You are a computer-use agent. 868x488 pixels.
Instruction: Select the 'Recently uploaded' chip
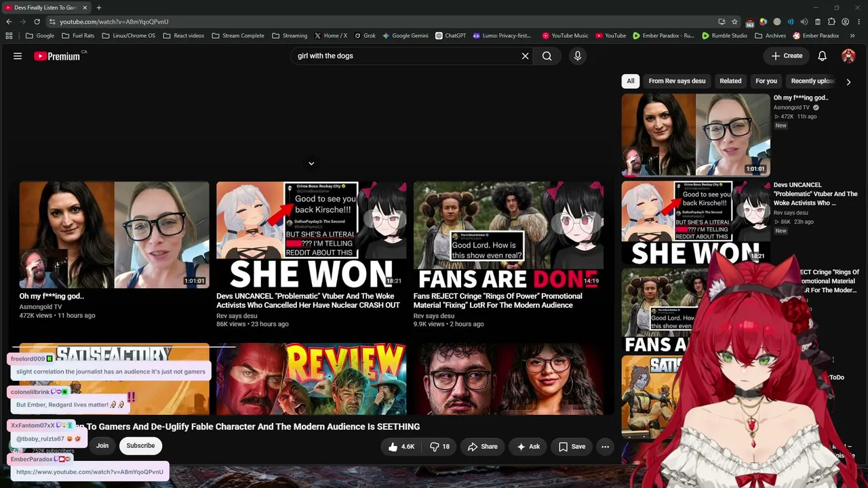click(812, 81)
